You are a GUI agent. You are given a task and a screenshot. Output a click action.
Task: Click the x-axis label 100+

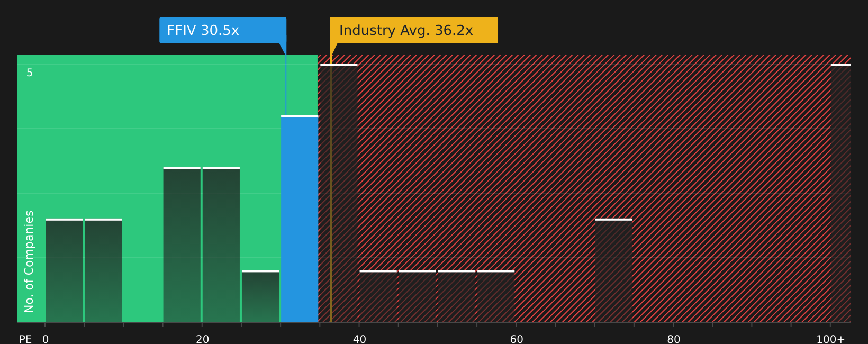(x=830, y=339)
